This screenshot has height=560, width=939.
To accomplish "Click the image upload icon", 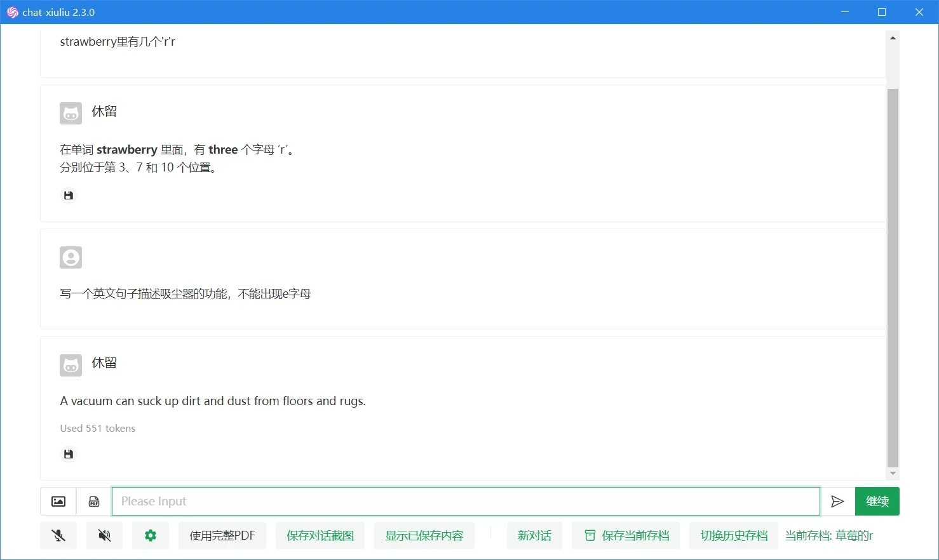I will [58, 502].
